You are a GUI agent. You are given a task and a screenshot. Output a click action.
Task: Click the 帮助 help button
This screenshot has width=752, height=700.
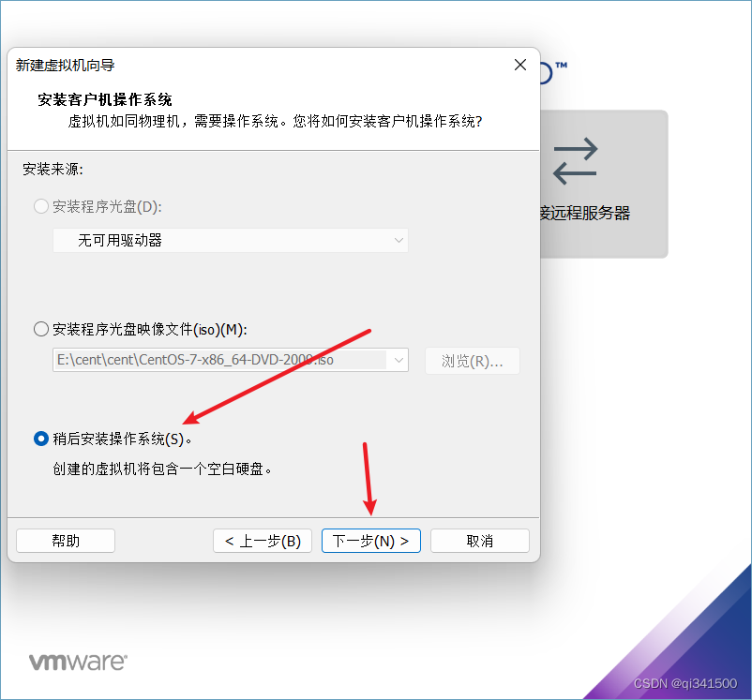click(x=66, y=541)
